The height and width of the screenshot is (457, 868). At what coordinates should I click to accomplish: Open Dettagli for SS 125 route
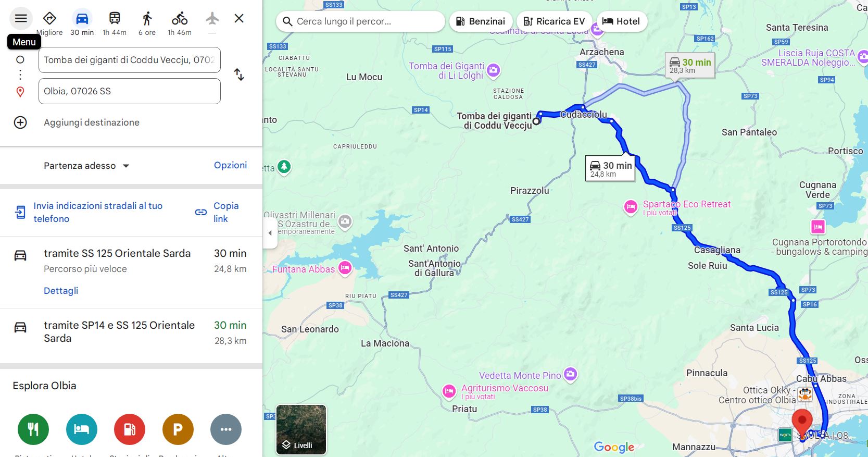click(61, 291)
